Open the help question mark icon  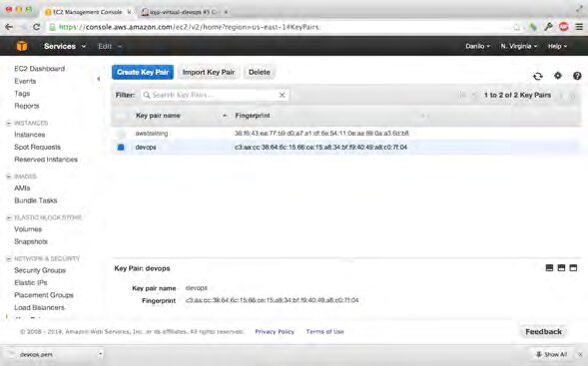[577, 76]
